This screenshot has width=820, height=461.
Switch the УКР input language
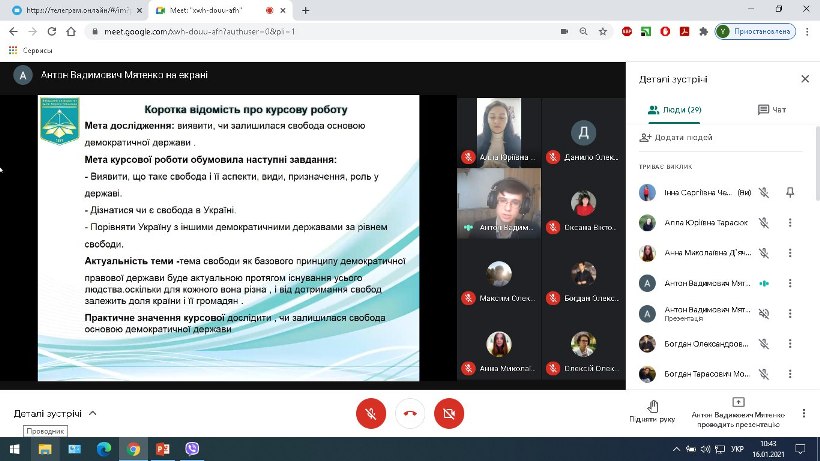(x=737, y=449)
